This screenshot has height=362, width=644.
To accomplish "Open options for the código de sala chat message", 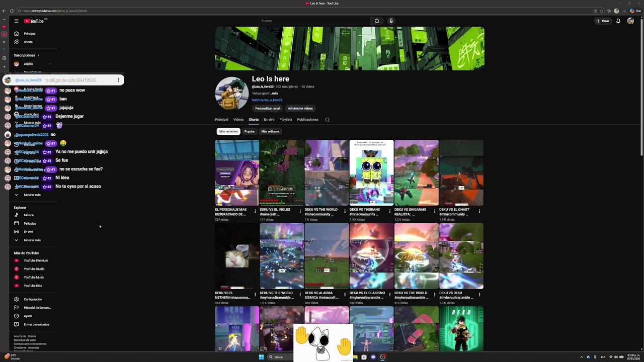I will (x=118, y=80).
